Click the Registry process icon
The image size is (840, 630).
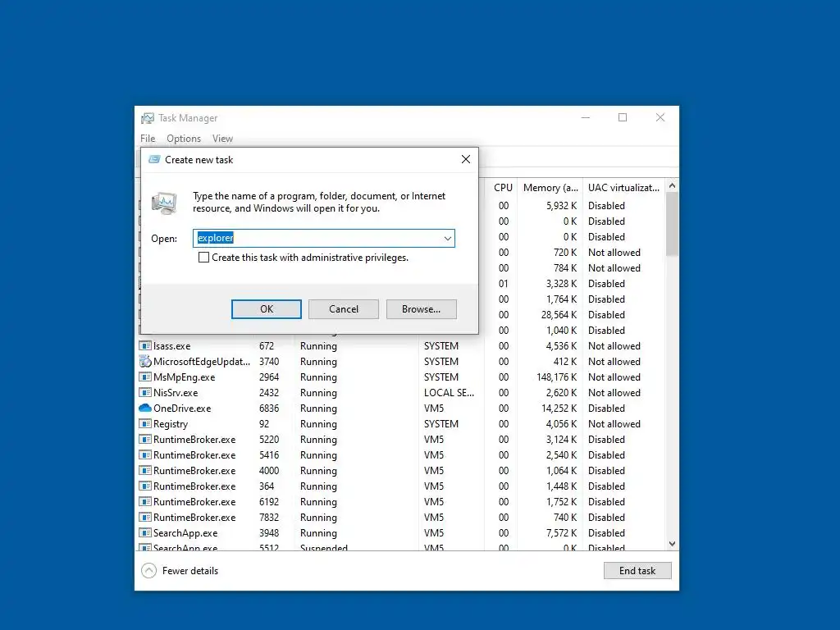pos(145,424)
